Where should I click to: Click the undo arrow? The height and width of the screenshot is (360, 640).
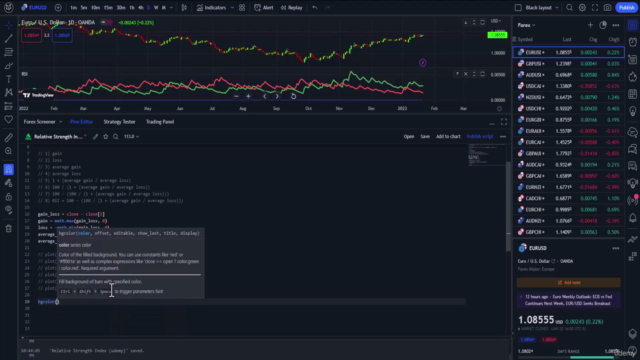[x=315, y=7]
